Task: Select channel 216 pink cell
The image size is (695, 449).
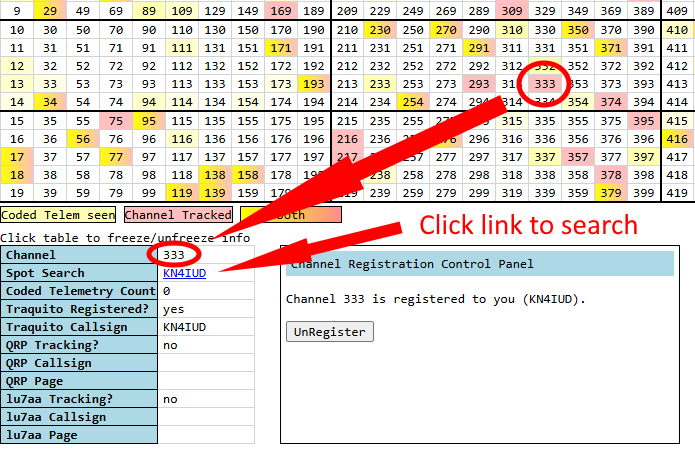Action: coord(347,138)
